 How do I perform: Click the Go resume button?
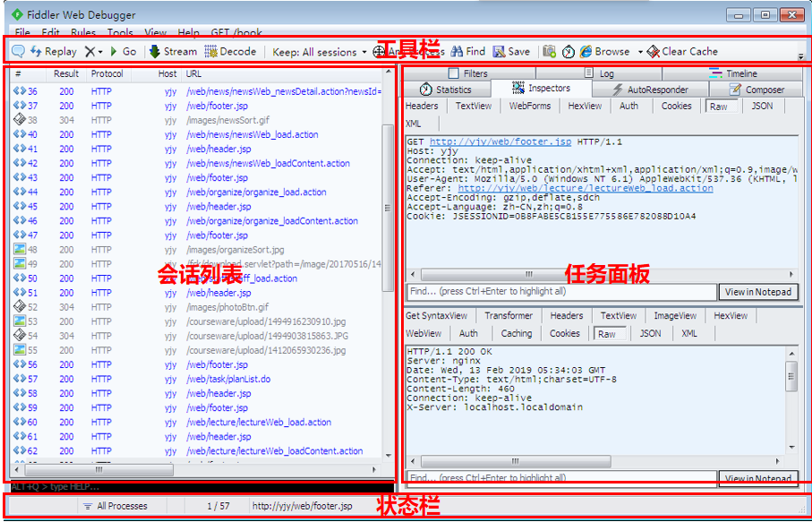[x=124, y=52]
